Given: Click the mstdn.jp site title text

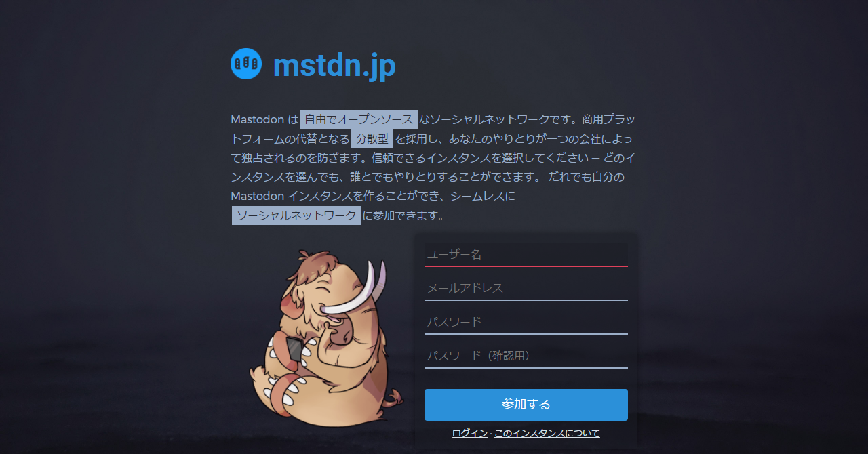Looking at the screenshot, I should pyautogui.click(x=334, y=66).
